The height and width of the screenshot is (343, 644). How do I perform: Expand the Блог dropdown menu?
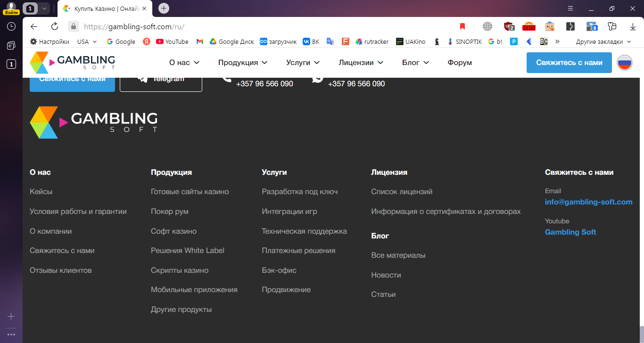pos(415,63)
